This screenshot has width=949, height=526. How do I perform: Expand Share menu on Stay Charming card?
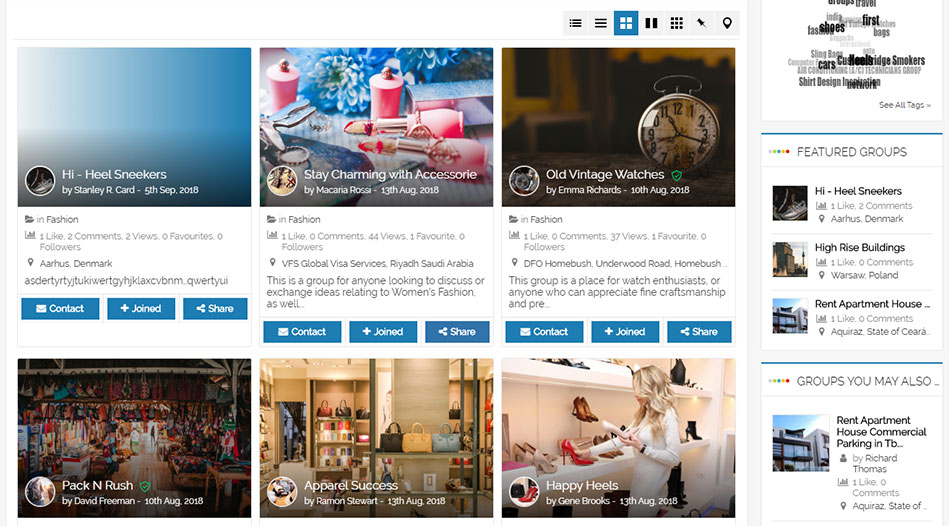[457, 332]
